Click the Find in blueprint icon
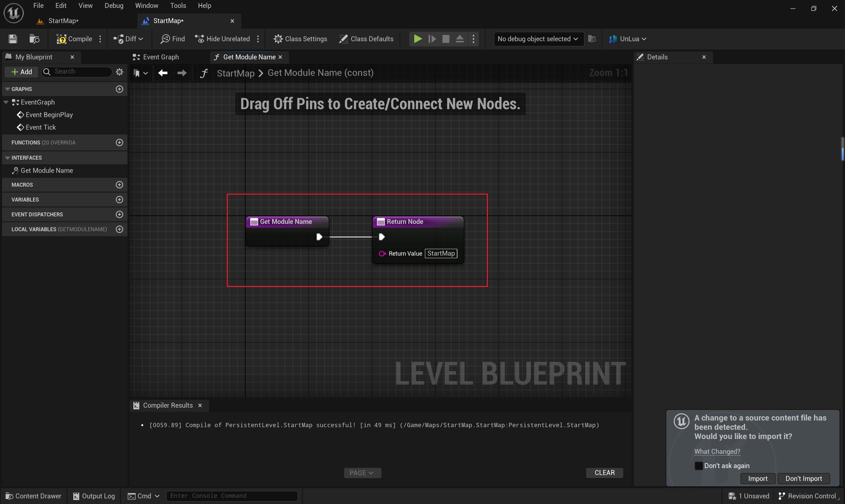This screenshot has width=845, height=504. 173,39
